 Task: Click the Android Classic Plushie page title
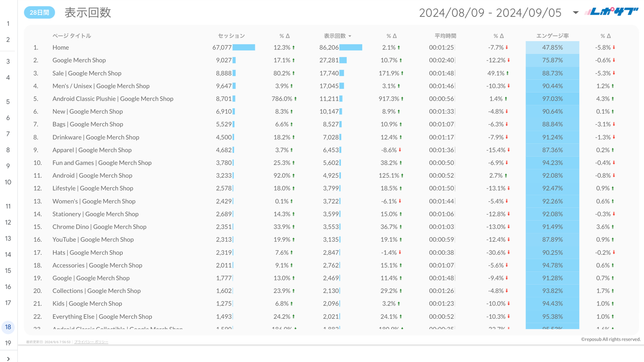coord(113,99)
